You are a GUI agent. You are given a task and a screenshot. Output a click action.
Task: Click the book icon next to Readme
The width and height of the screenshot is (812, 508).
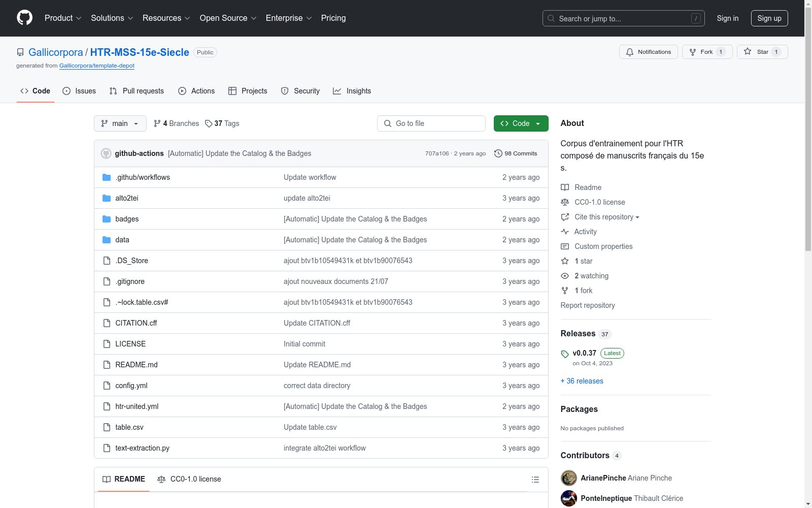coord(565,187)
